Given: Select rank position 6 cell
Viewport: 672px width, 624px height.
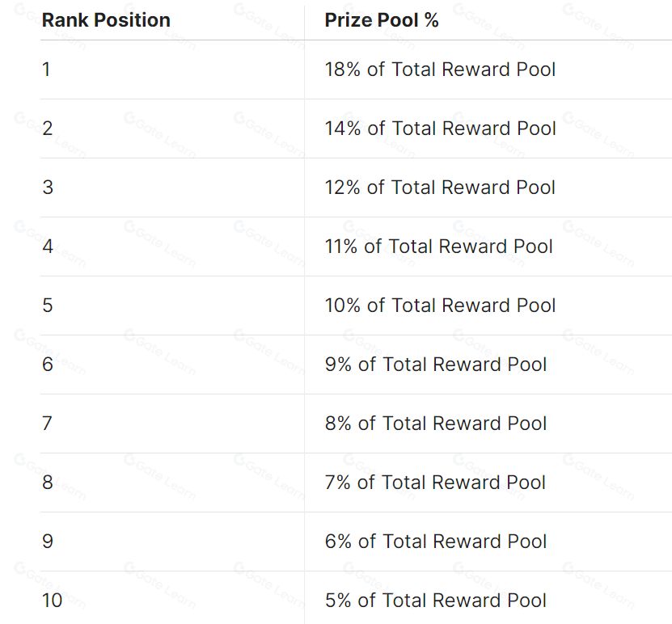Looking at the screenshot, I should coord(172,365).
